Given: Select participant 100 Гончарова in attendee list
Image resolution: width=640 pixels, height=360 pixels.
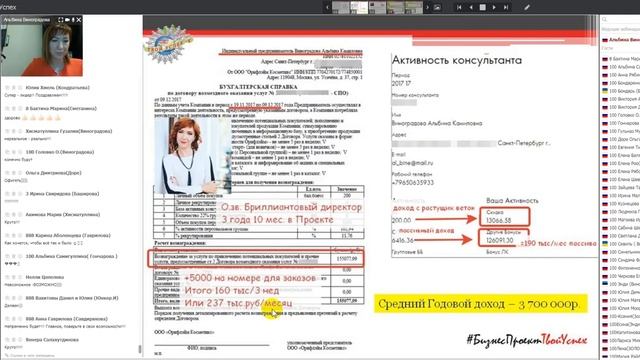Looking at the screenshot, I should 621,123.
